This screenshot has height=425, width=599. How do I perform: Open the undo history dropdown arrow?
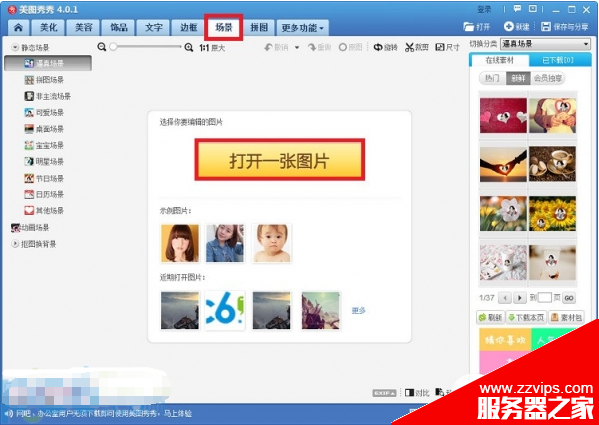pos(297,48)
